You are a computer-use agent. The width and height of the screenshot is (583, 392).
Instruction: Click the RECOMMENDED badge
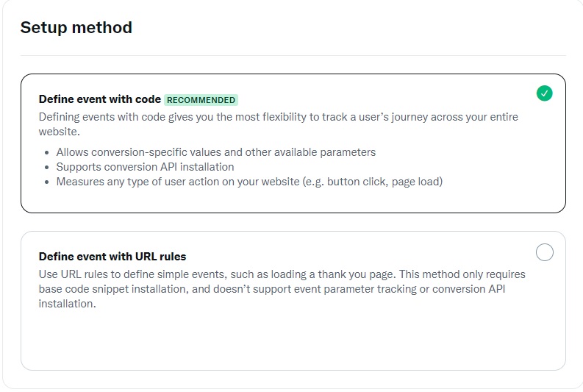[201, 100]
